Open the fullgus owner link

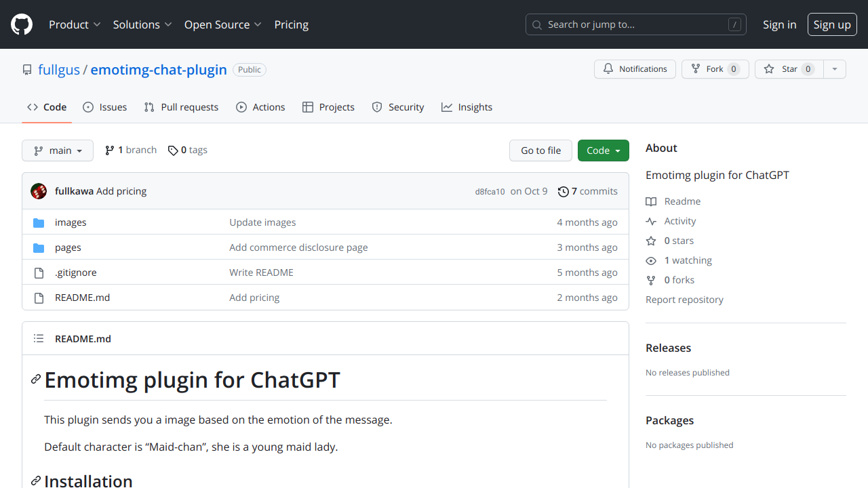(x=59, y=70)
